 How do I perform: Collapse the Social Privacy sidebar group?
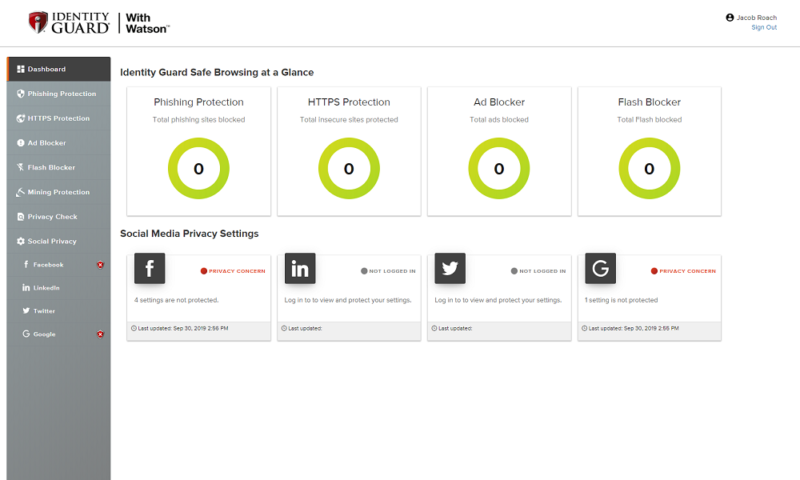(52, 241)
